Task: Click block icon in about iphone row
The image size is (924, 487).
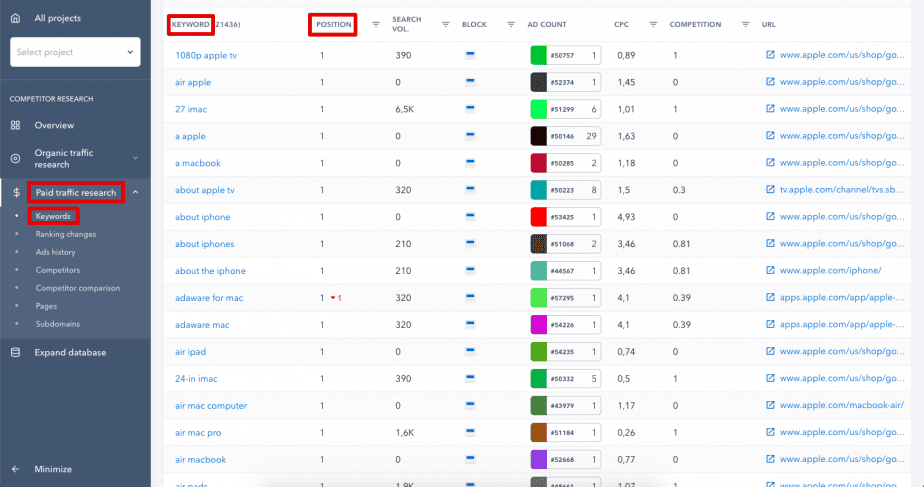Action: [x=470, y=216]
